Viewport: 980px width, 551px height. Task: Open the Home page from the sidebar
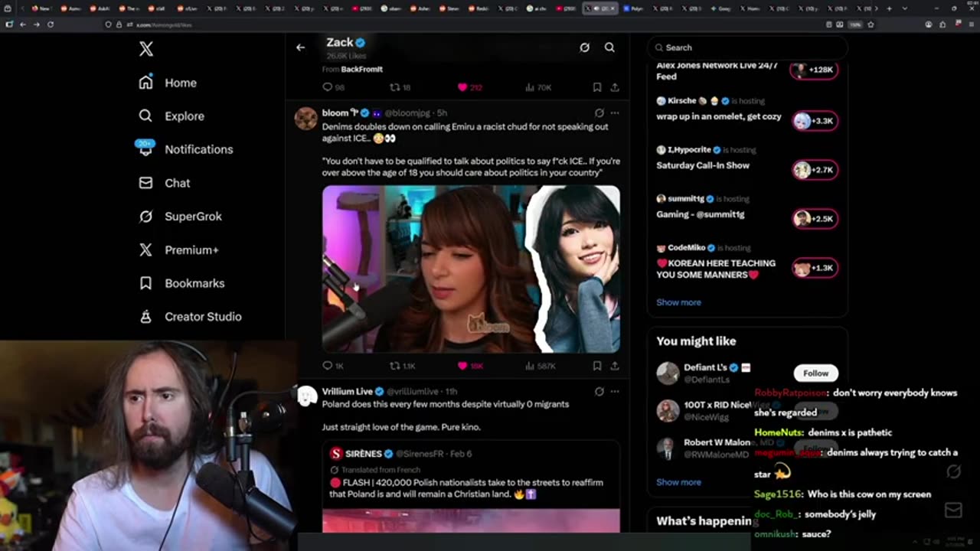click(168, 83)
